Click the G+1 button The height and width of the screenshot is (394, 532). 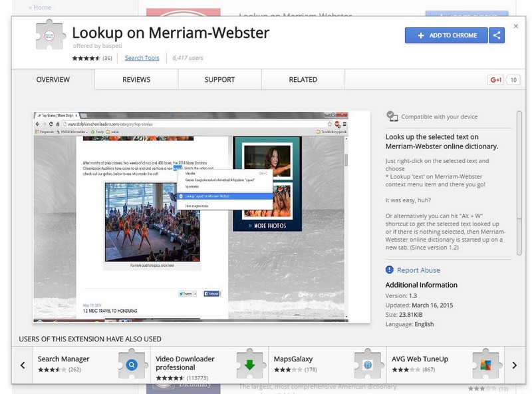pyautogui.click(x=495, y=80)
